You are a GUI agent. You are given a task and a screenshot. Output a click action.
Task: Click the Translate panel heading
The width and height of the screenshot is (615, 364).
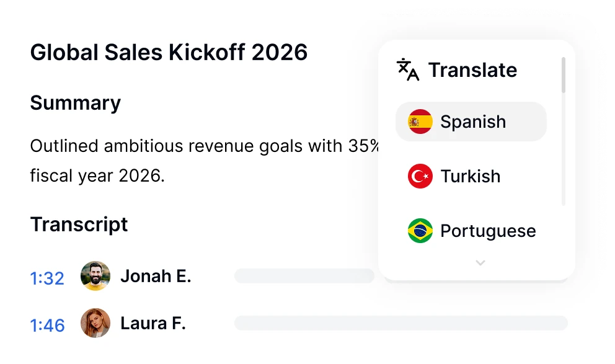(x=472, y=70)
